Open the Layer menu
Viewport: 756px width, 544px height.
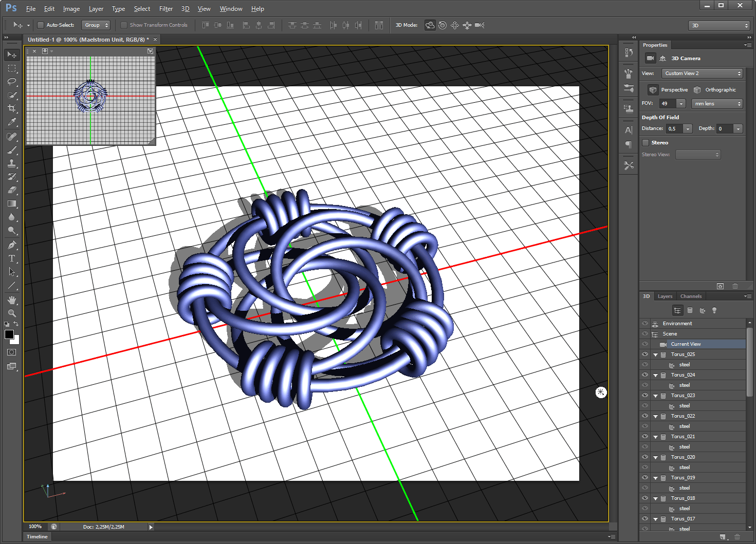tap(96, 9)
